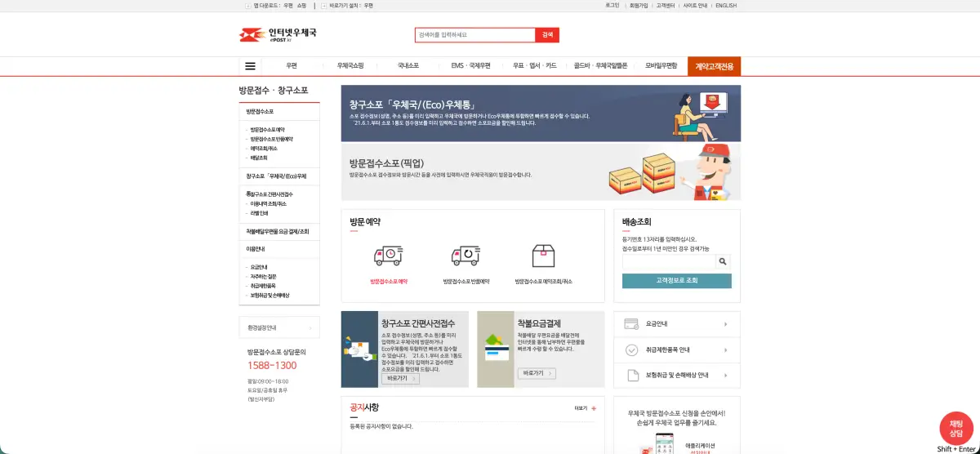Click the 로그인 link
This screenshot has height=454, width=980.
612,6
